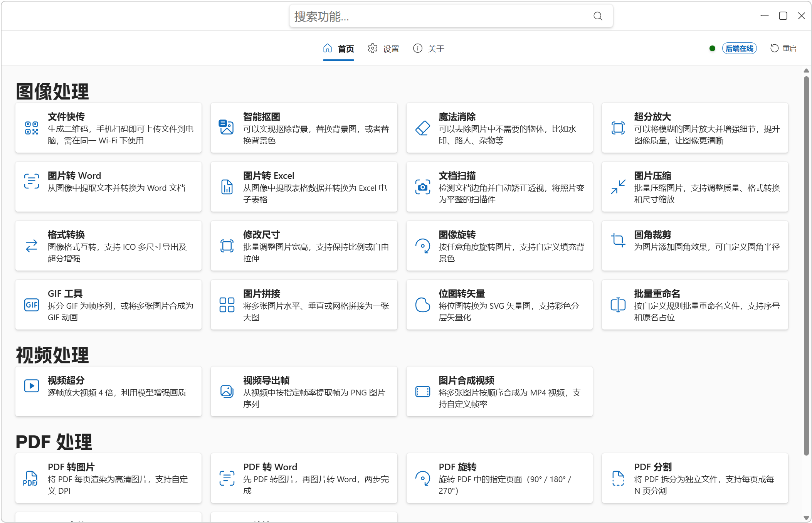Click the PDF 旋转 rotate icon

pos(422,478)
